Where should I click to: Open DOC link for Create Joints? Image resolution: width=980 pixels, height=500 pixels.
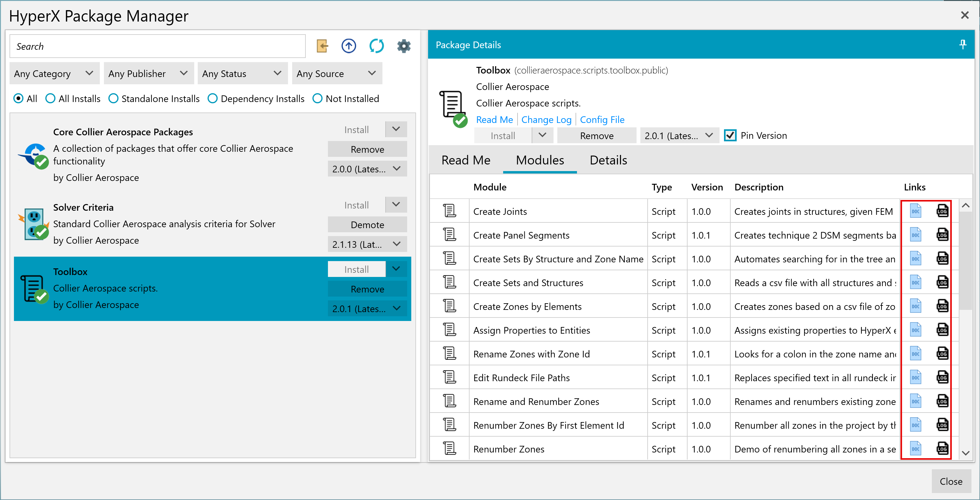pyautogui.click(x=915, y=211)
